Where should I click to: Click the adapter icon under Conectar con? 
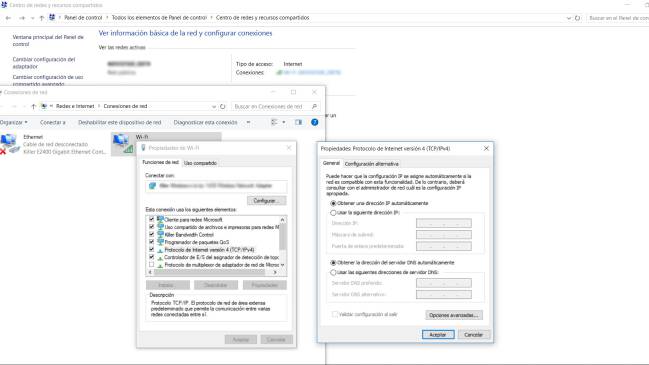[x=153, y=186]
